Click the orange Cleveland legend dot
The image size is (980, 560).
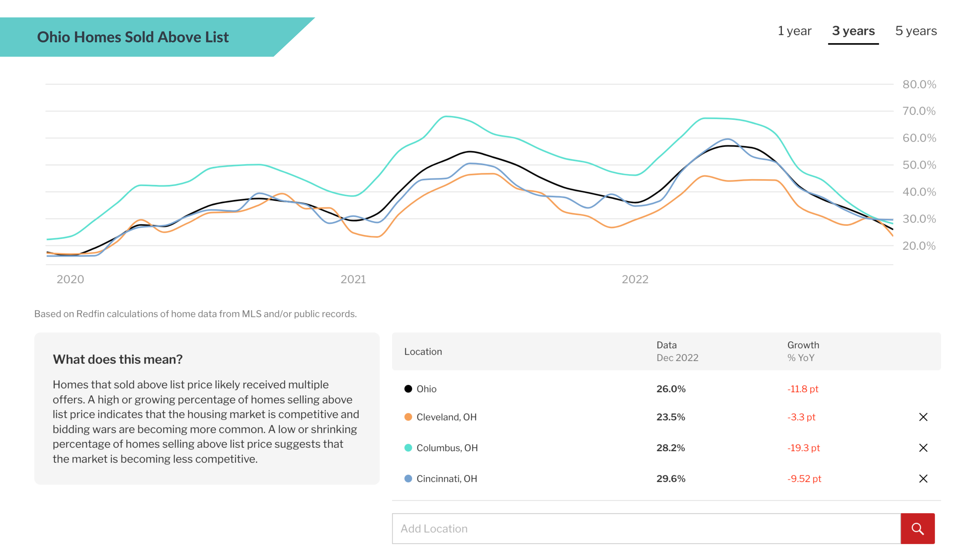(408, 417)
